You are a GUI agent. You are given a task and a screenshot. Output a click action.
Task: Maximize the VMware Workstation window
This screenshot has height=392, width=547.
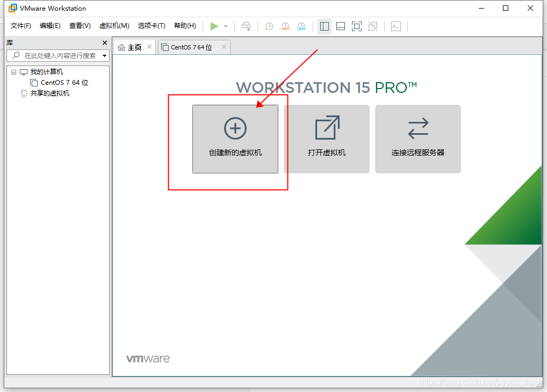pyautogui.click(x=506, y=8)
